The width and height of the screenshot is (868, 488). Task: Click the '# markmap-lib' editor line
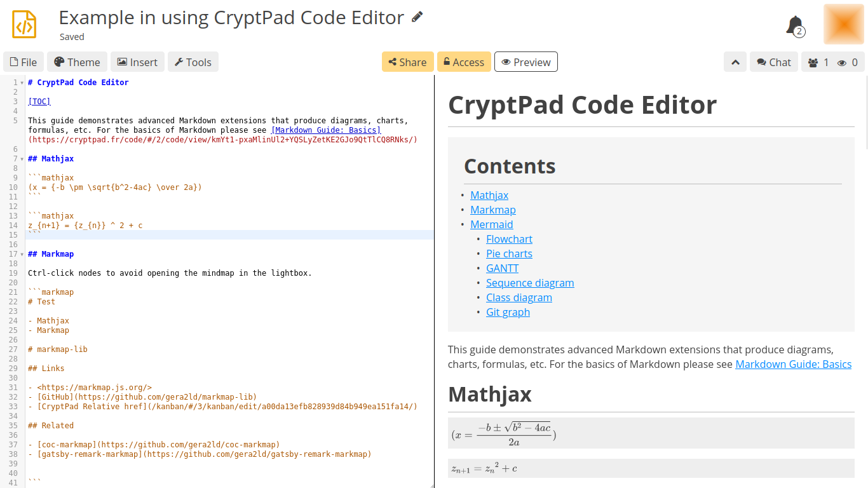pyautogui.click(x=58, y=349)
